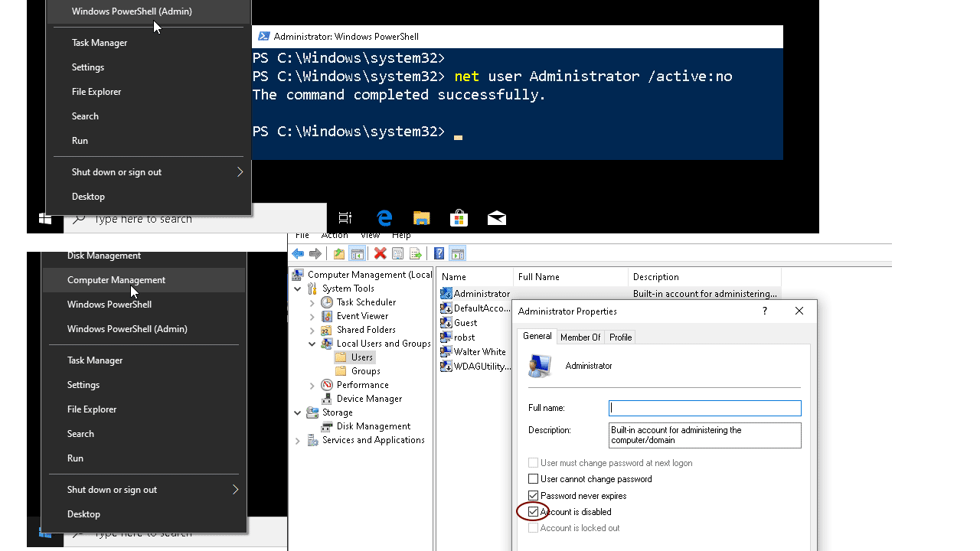Switch to the Profile tab
Viewport: 980px width, 551px height.
click(621, 337)
